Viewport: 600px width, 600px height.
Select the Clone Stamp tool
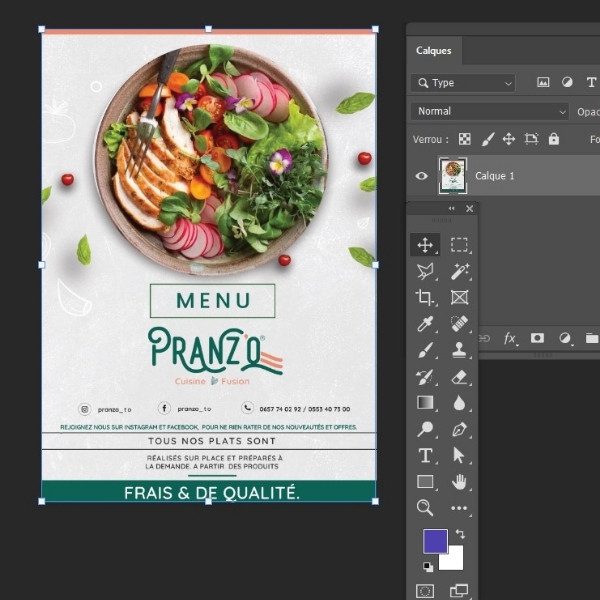pyautogui.click(x=459, y=350)
